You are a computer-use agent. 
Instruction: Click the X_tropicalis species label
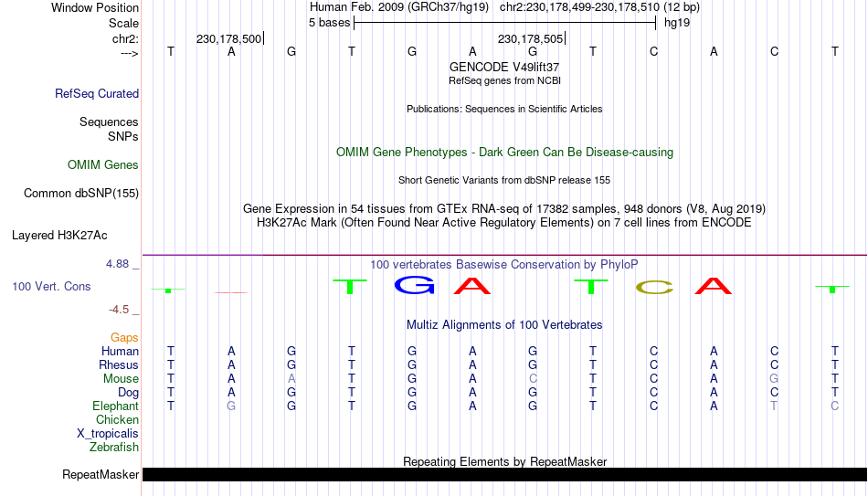pos(108,434)
